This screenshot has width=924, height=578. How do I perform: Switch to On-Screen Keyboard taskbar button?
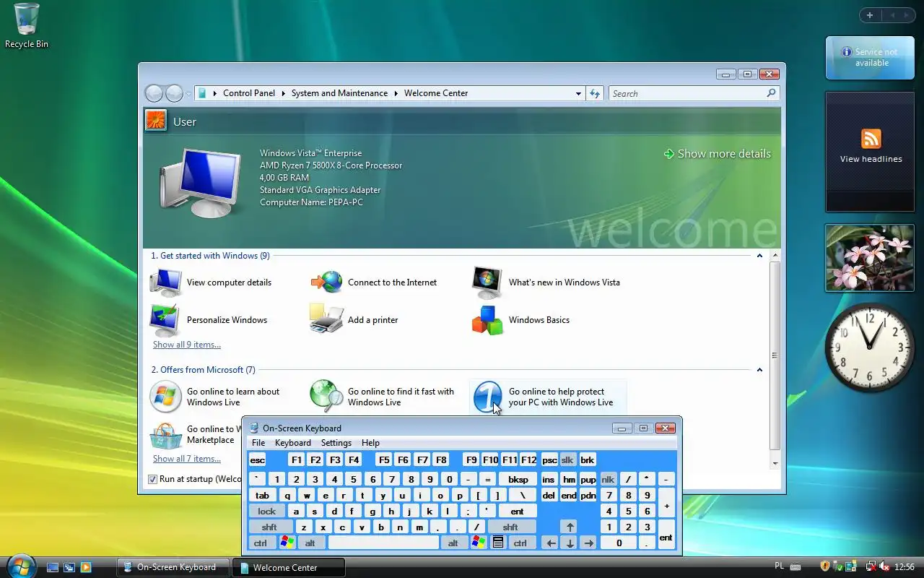click(173, 567)
